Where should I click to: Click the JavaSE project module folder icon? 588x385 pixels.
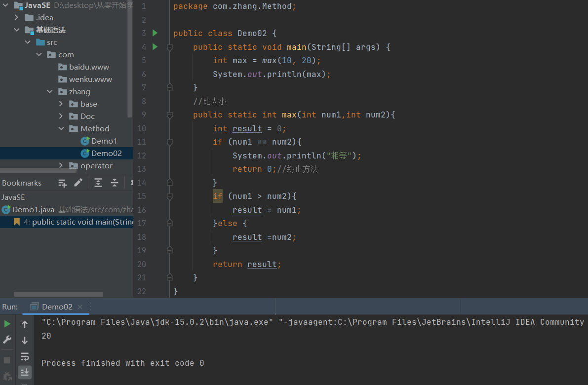[x=18, y=5]
